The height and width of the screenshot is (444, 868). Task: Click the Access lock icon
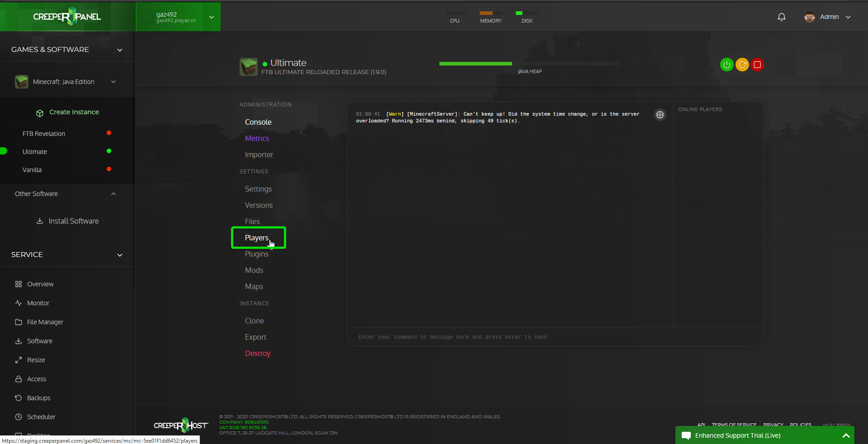[19, 379]
